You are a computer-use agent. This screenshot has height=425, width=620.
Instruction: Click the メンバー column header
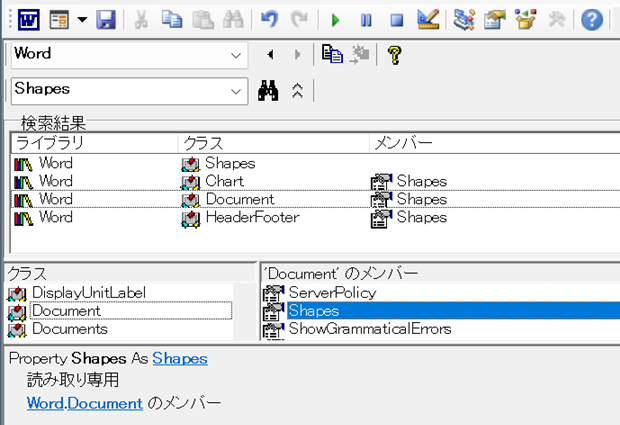point(494,143)
